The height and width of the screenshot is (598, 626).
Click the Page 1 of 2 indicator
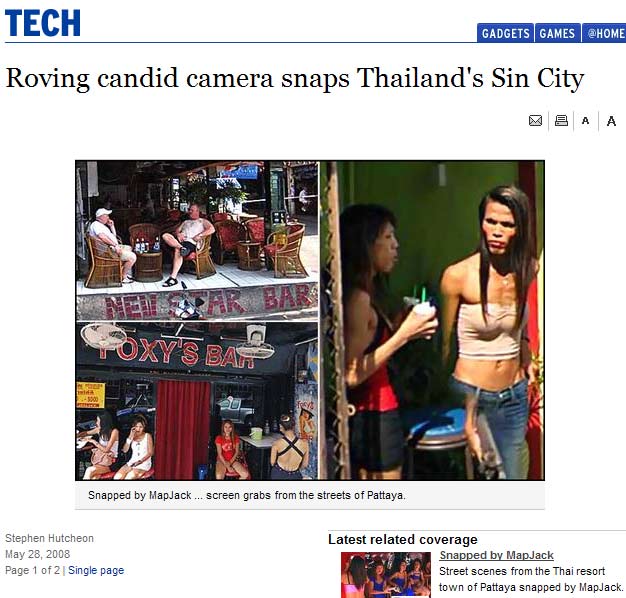click(x=33, y=570)
